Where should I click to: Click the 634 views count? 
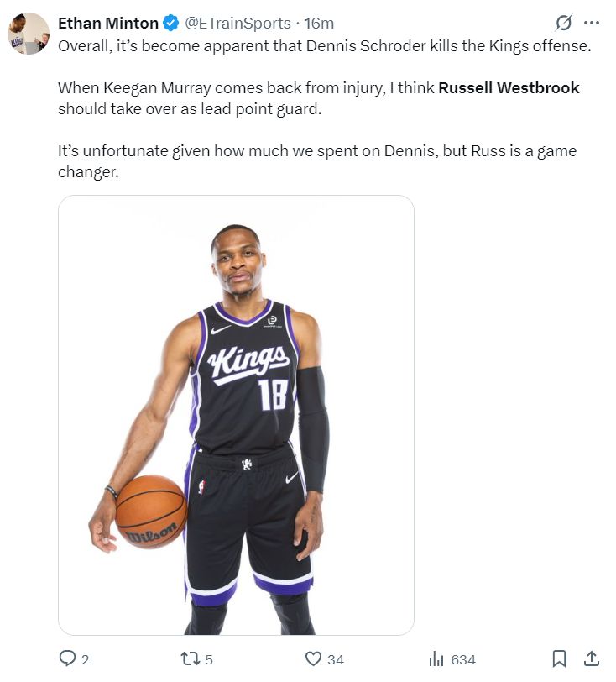pyautogui.click(x=463, y=660)
